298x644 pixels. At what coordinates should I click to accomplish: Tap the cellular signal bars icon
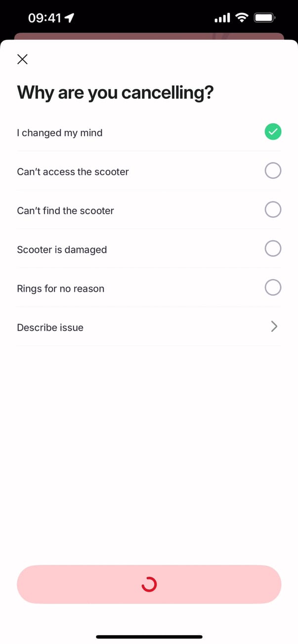222,18
